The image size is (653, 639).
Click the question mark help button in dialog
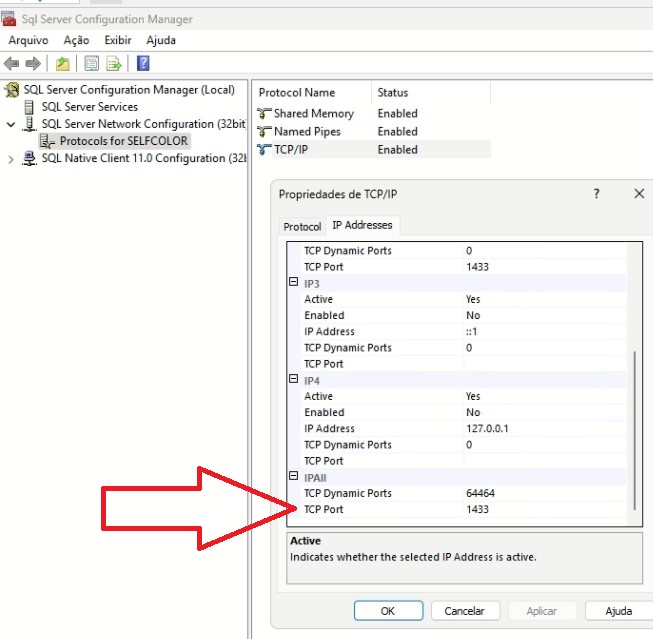pyautogui.click(x=596, y=194)
